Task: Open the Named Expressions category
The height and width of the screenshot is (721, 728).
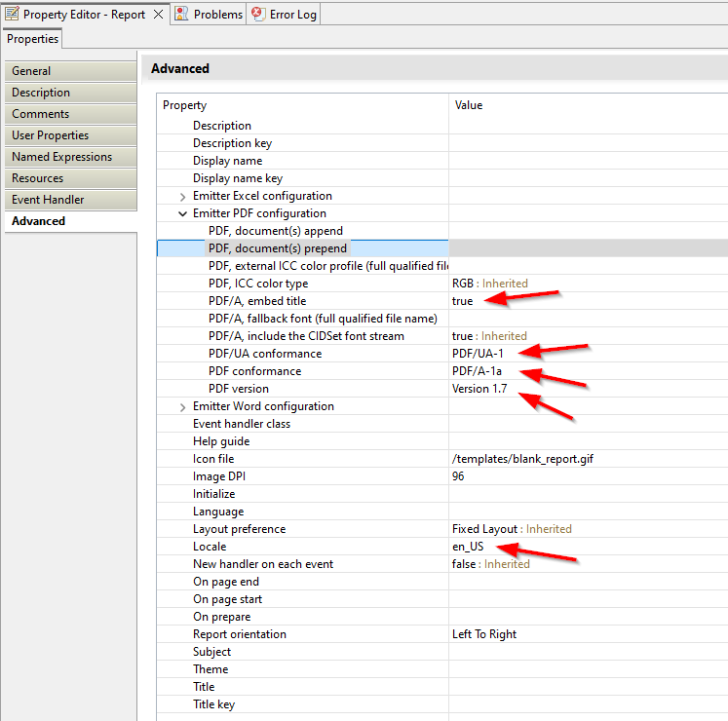Action: point(70,157)
